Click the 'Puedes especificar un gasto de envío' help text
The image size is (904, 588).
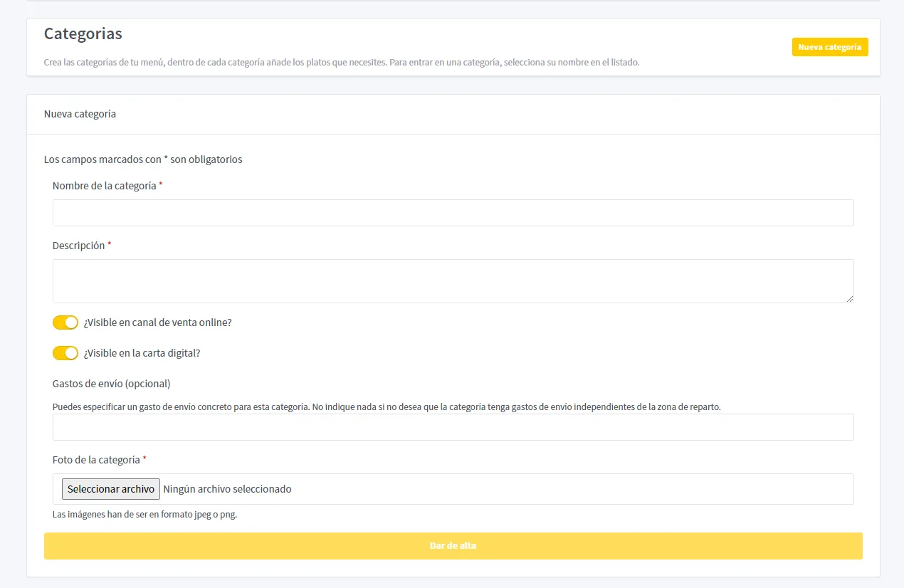pos(387,407)
